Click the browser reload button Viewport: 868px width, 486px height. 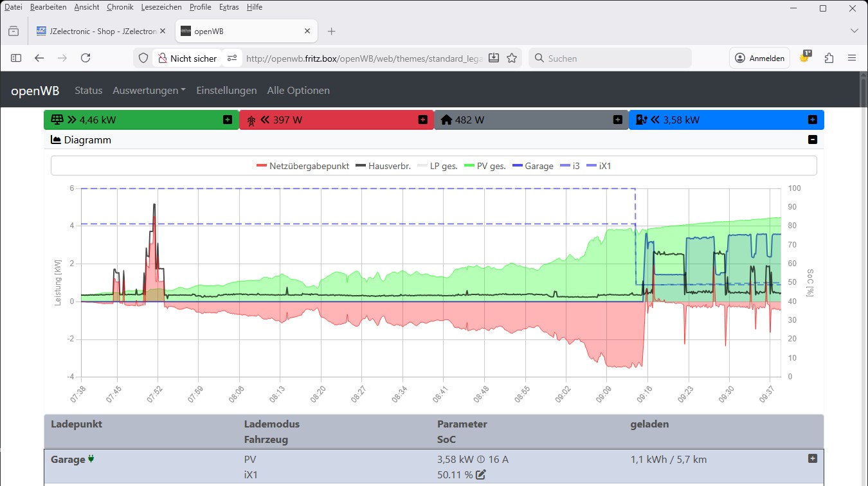pos(86,58)
